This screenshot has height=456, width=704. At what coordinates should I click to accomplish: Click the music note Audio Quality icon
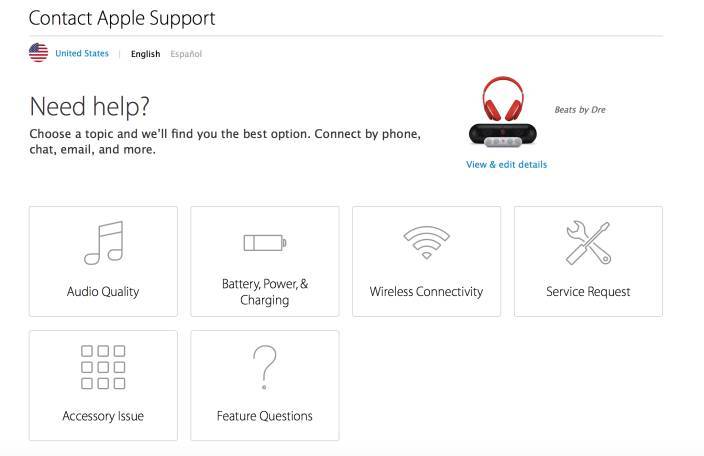point(104,243)
